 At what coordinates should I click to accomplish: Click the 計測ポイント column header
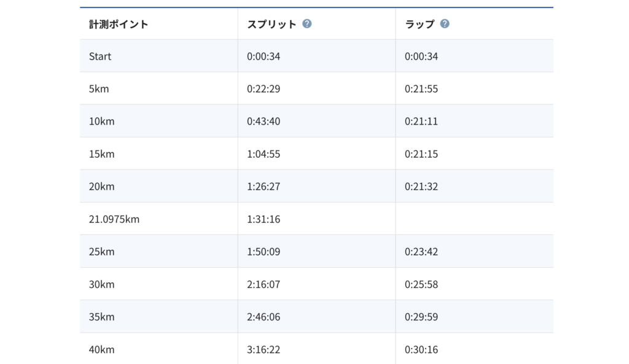point(119,25)
